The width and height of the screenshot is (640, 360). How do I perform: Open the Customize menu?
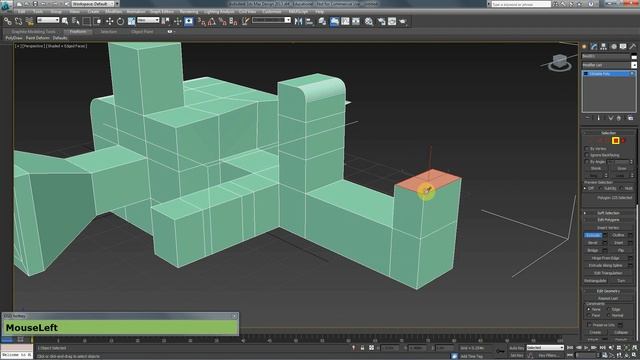point(271,12)
